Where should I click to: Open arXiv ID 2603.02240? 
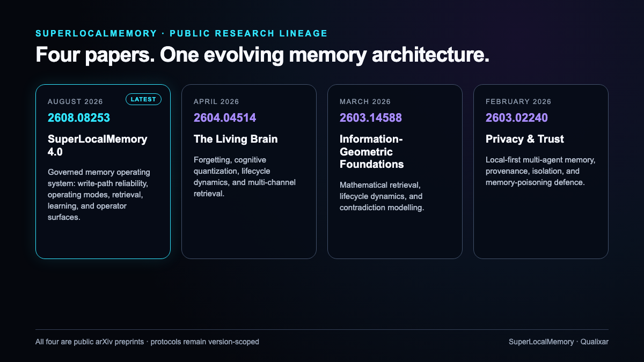517,117
